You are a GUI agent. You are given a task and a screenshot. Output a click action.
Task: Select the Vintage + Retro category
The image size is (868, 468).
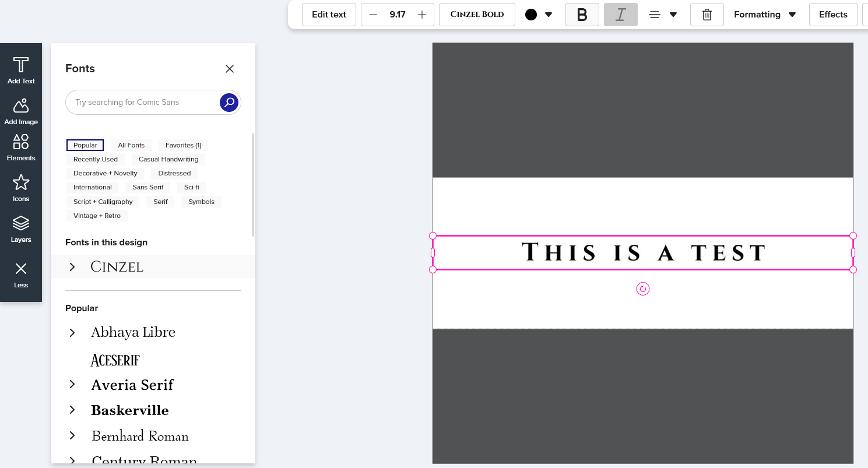tap(97, 216)
